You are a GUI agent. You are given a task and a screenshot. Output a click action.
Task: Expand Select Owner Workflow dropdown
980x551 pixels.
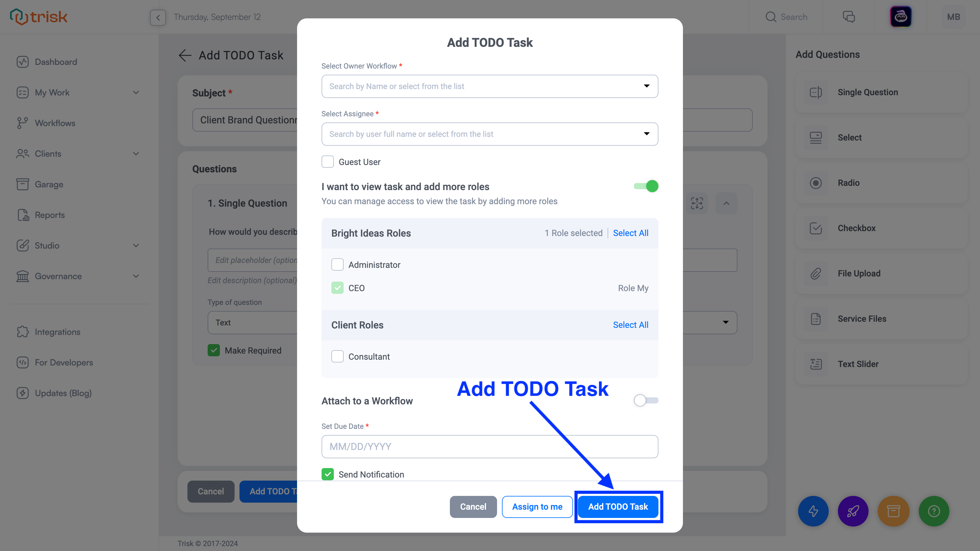[646, 86]
